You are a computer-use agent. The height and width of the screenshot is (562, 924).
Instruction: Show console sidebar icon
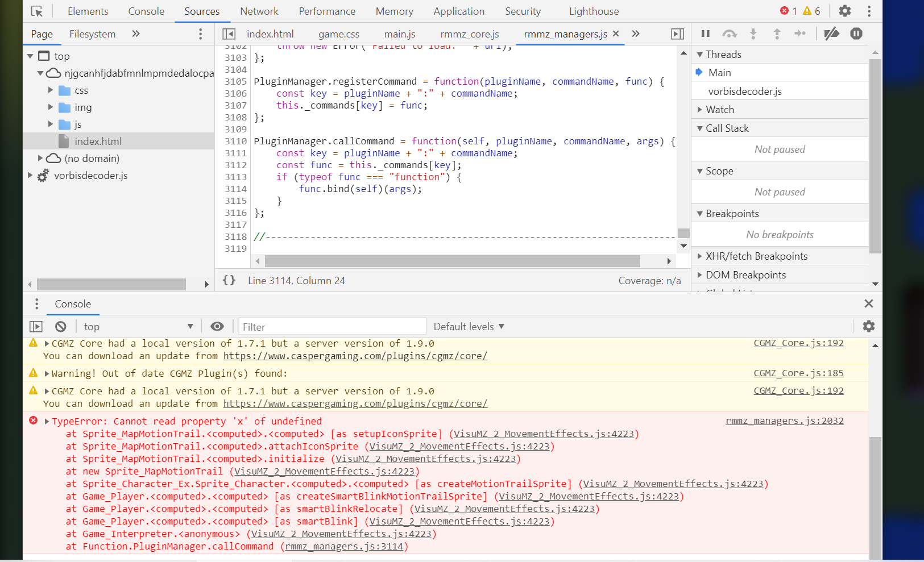coord(36,327)
